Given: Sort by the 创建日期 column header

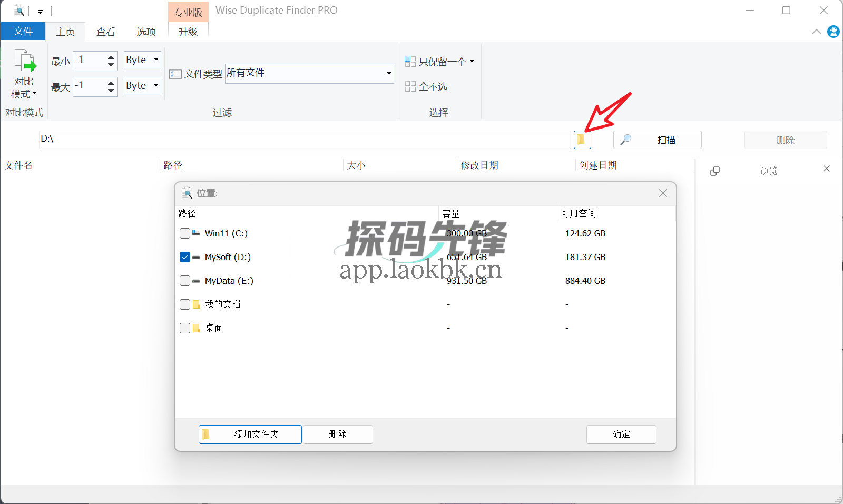Looking at the screenshot, I should click(x=598, y=165).
